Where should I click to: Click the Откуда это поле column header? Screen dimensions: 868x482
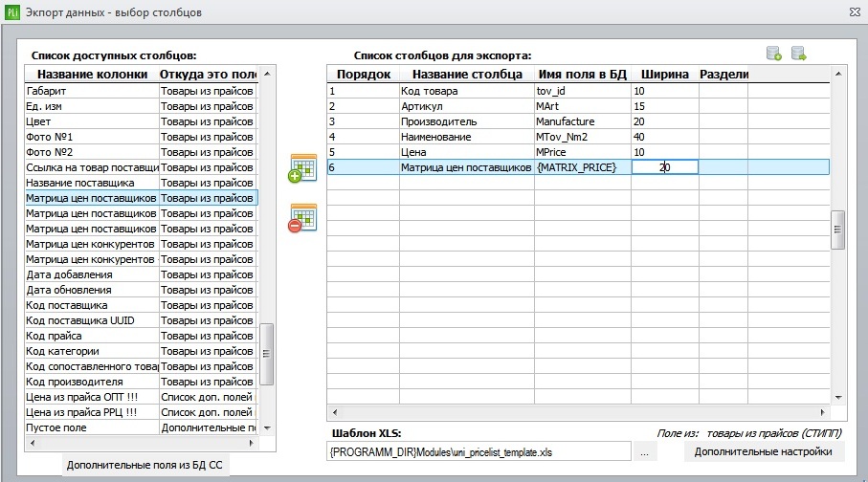coord(208,75)
